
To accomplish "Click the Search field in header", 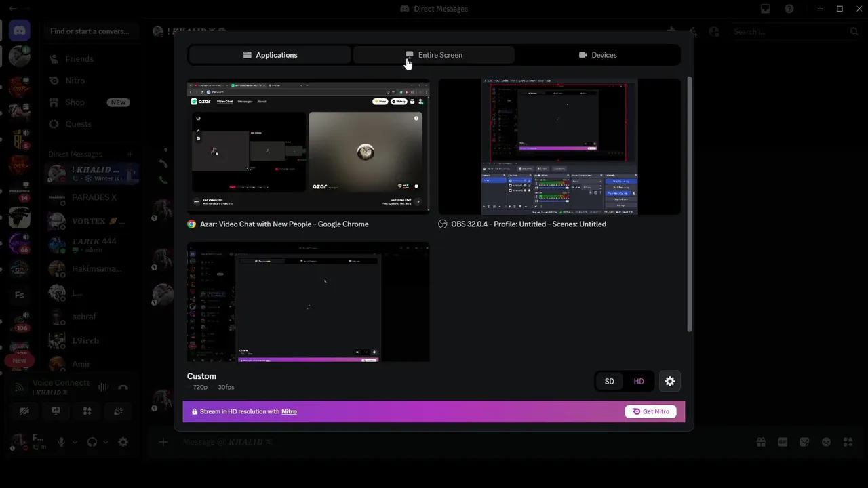I will pyautogui.click(x=796, y=31).
